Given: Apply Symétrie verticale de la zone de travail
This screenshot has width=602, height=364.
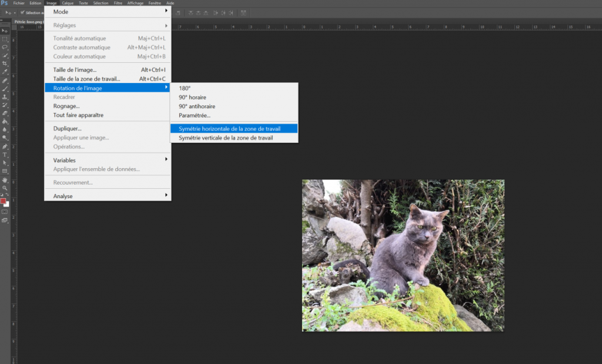Looking at the screenshot, I should point(234,138).
